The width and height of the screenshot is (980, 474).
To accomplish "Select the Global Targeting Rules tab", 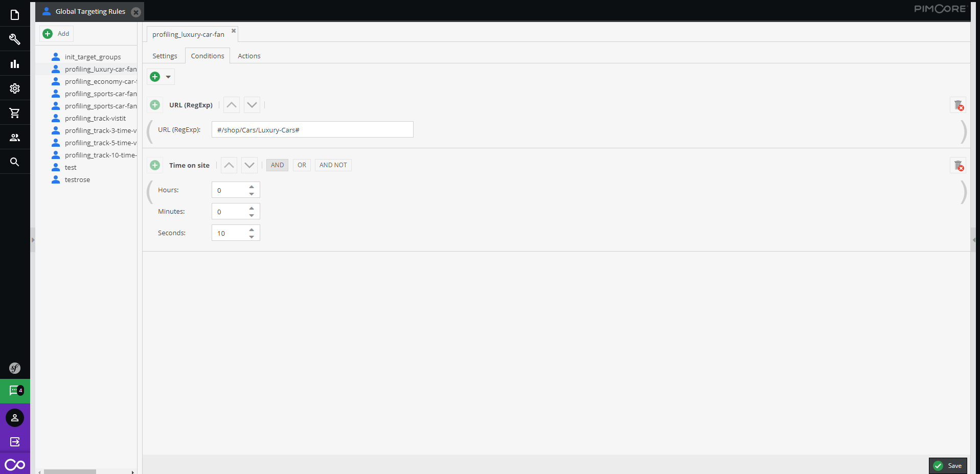I will (x=90, y=12).
